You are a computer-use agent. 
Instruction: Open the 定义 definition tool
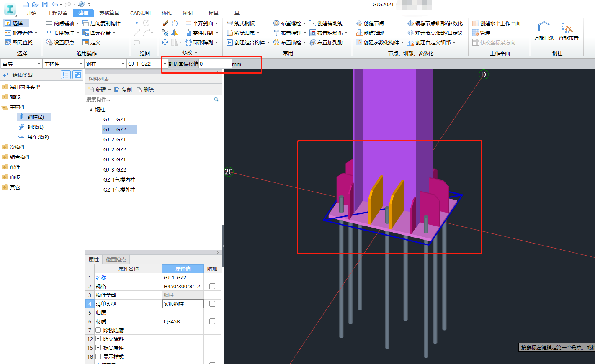pyautogui.click(x=91, y=42)
